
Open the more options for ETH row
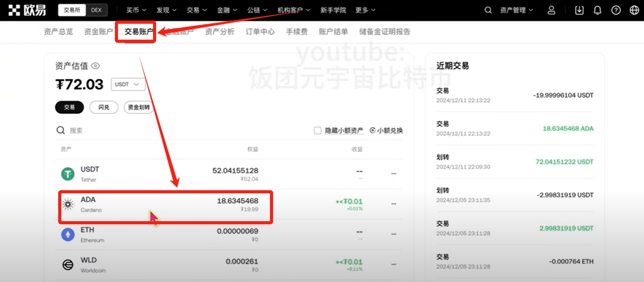click(394, 235)
